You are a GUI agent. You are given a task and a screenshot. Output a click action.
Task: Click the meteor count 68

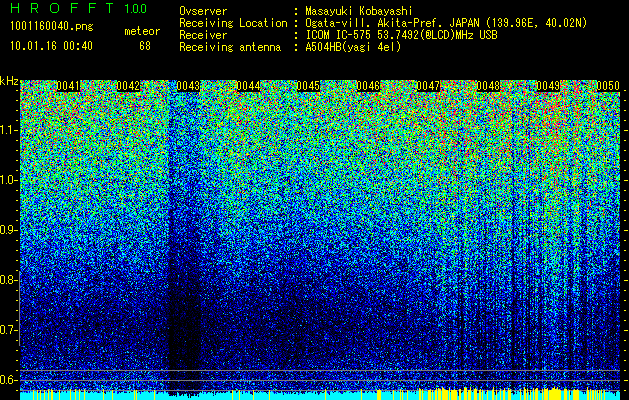coord(145,46)
